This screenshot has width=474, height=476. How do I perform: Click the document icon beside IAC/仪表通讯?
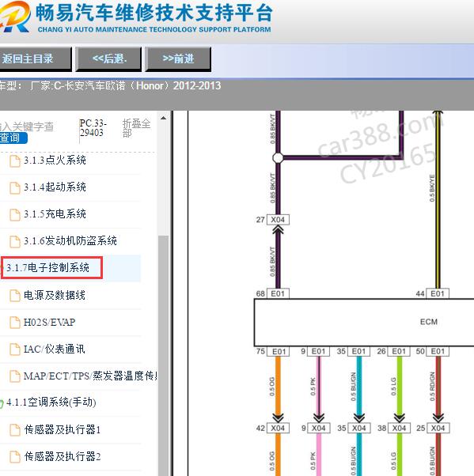click(x=15, y=349)
